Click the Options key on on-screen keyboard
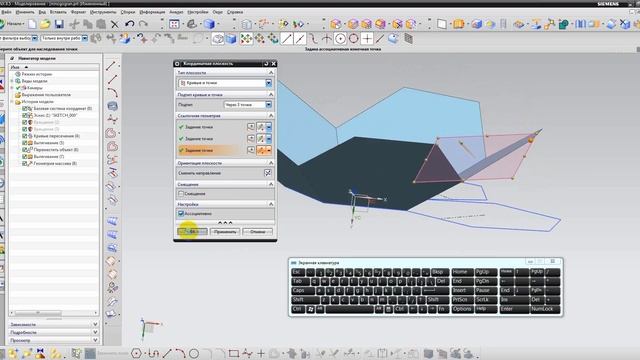The image size is (640, 360). pos(462,309)
